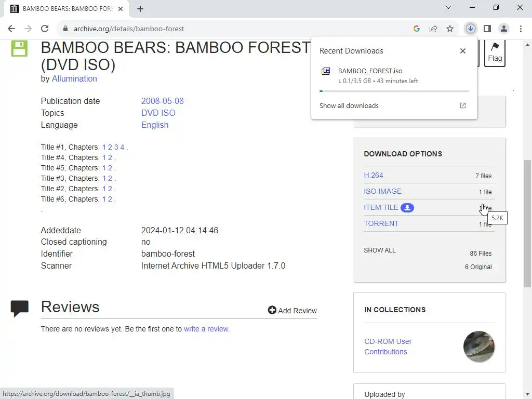
Task: Open the DVD ISO topic link
Action: (158, 113)
